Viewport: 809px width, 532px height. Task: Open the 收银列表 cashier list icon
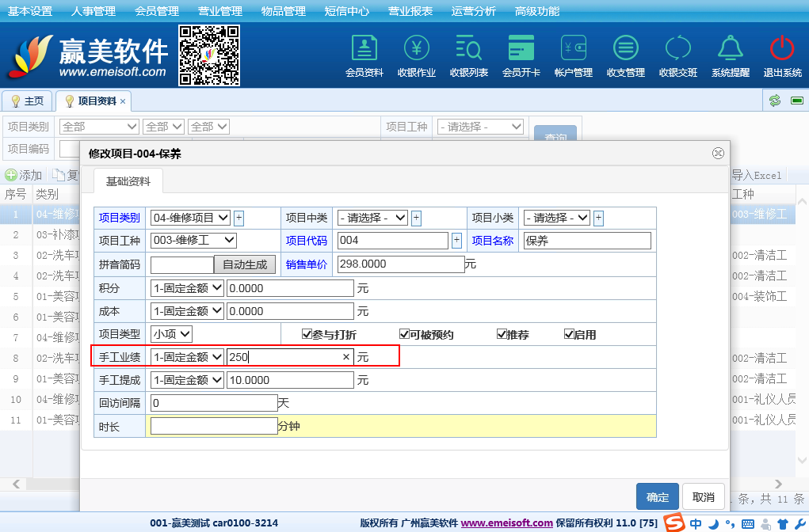click(x=469, y=49)
